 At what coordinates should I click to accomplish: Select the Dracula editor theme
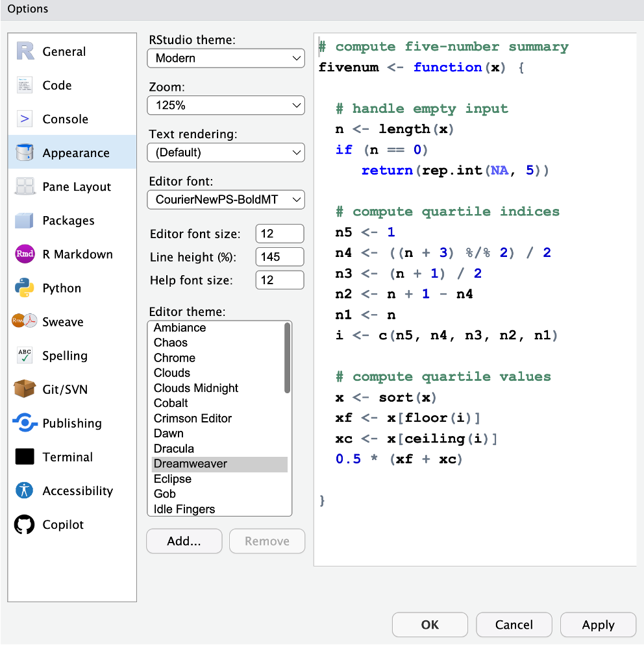pos(218,448)
